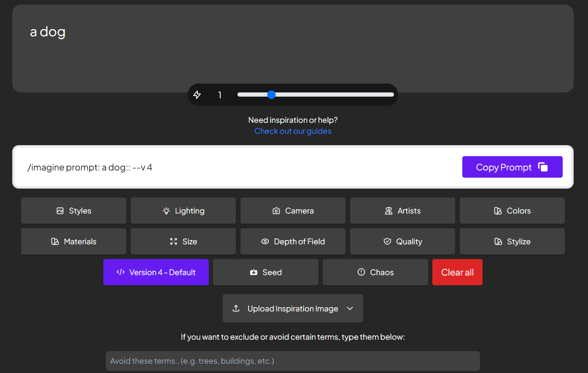Open the Chaos setting

point(375,272)
